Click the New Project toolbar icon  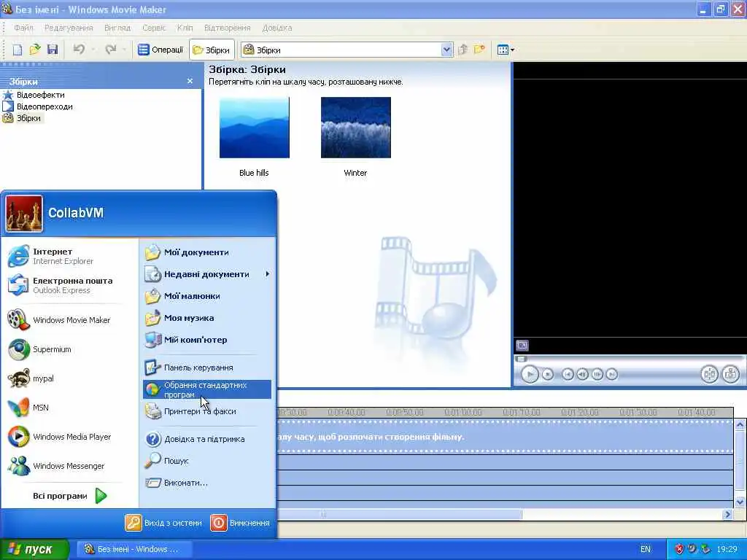tap(18, 50)
